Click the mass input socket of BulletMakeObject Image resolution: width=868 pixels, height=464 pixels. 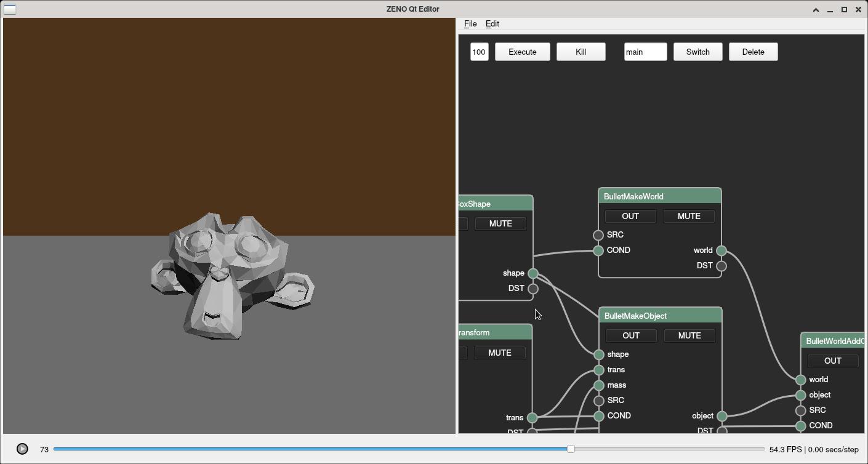(x=599, y=385)
